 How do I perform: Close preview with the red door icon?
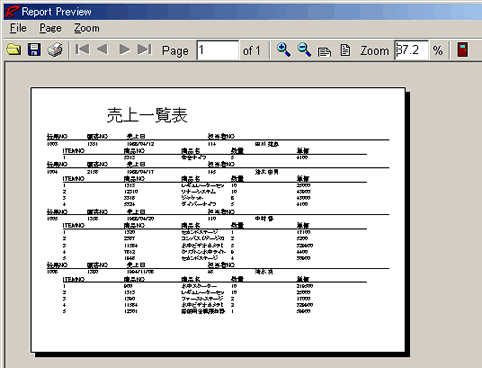(462, 50)
